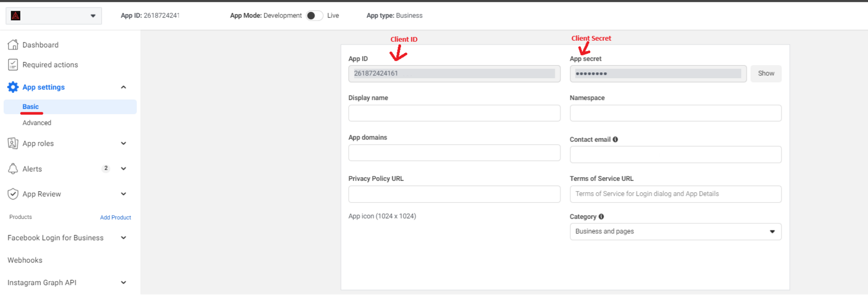Select the Basic settings menu item
Image resolution: width=868 pixels, height=295 pixels.
coord(30,106)
